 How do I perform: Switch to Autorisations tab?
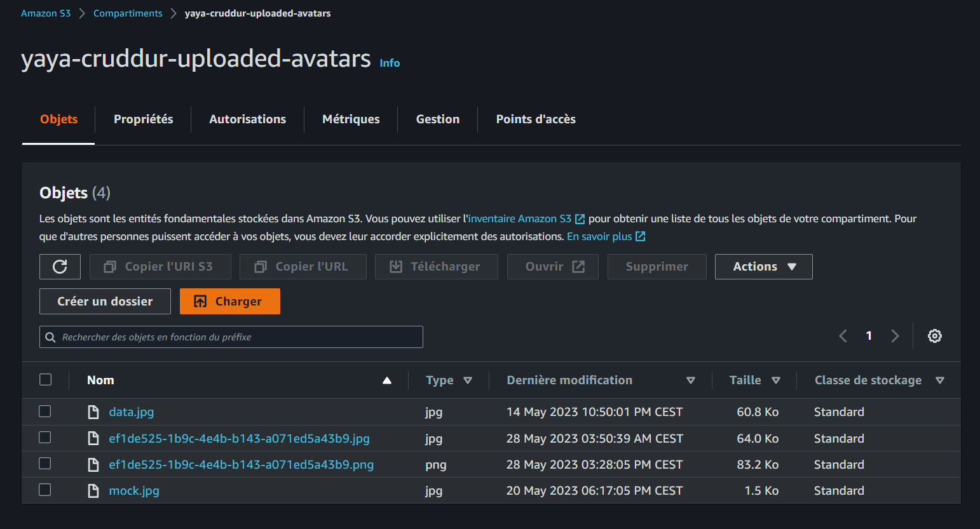click(247, 119)
